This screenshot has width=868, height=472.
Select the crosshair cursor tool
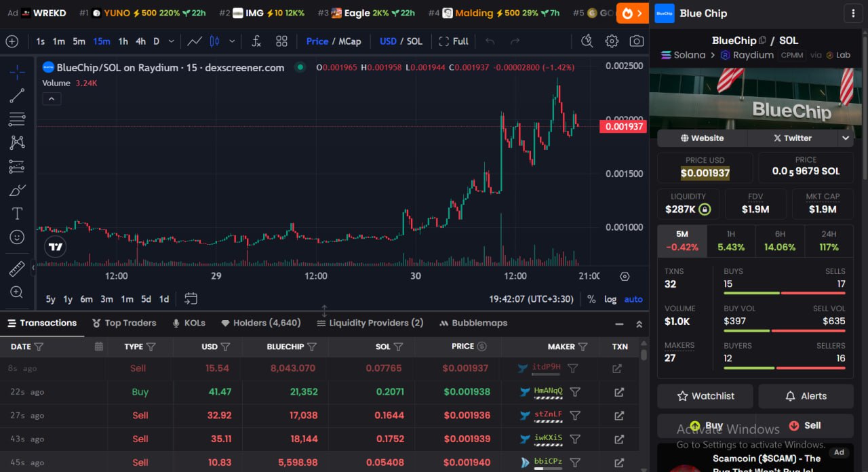click(x=17, y=72)
